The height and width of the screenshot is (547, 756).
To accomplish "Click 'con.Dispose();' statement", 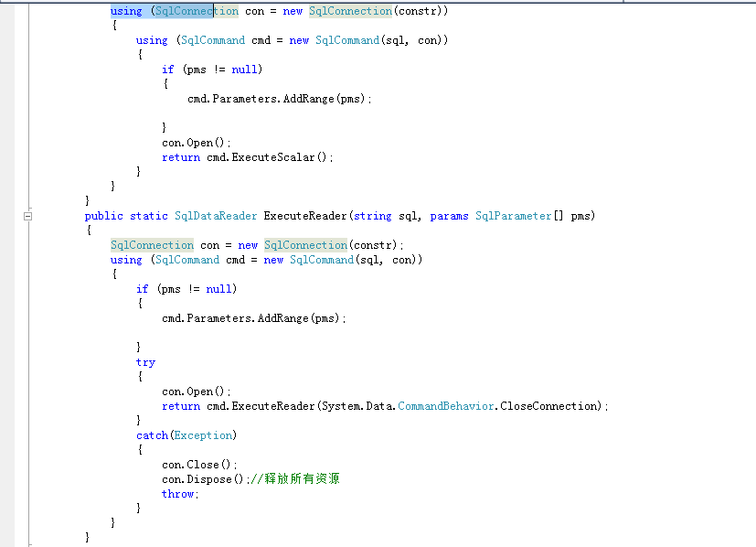I will [206, 479].
